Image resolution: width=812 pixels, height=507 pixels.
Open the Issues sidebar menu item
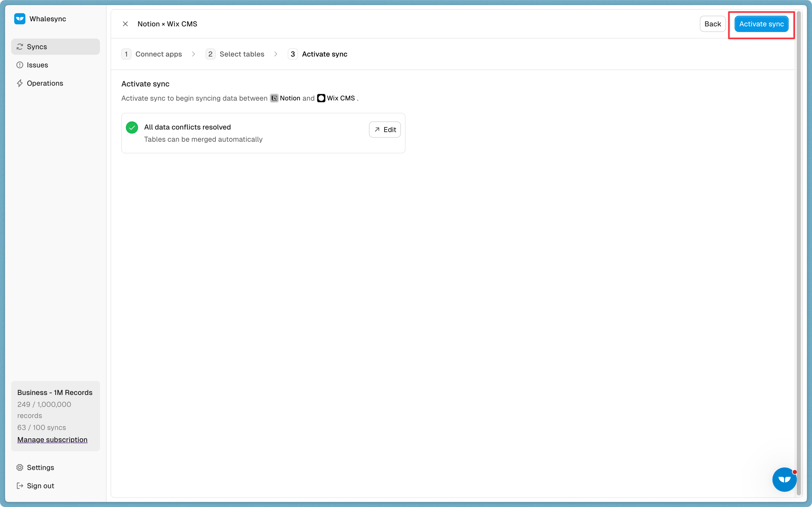pos(38,65)
